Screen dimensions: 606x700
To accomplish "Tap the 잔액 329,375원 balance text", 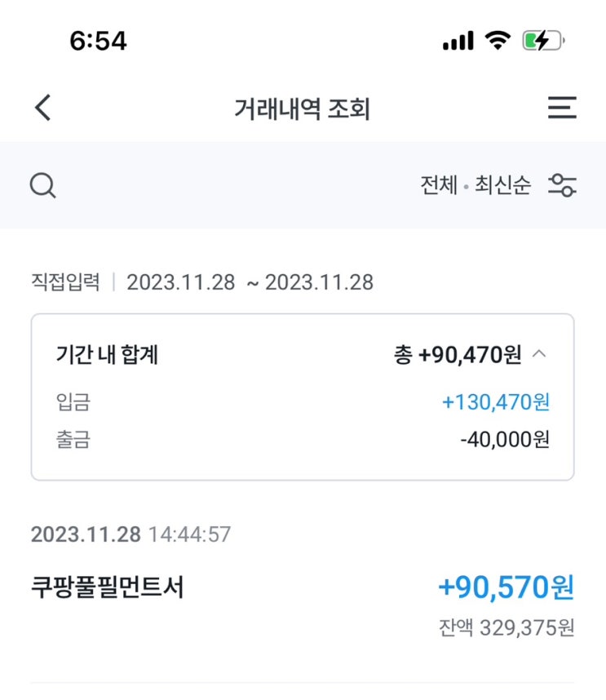I will 506,628.
